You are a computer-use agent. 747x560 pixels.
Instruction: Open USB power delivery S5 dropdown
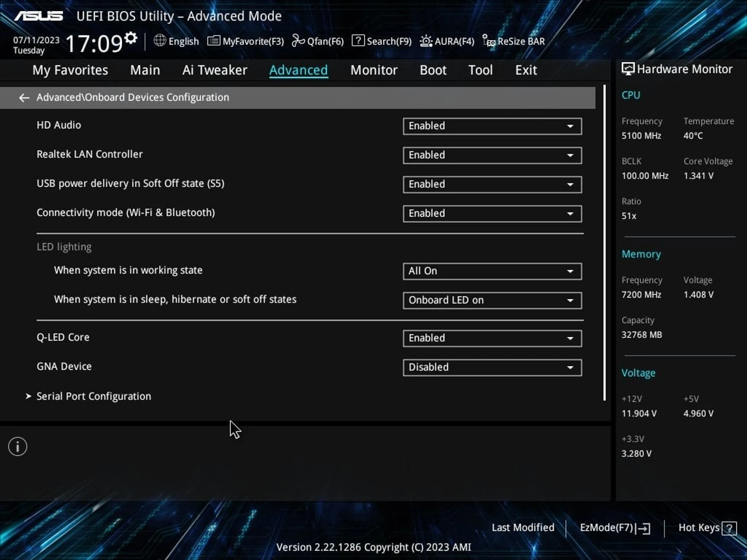click(x=492, y=184)
